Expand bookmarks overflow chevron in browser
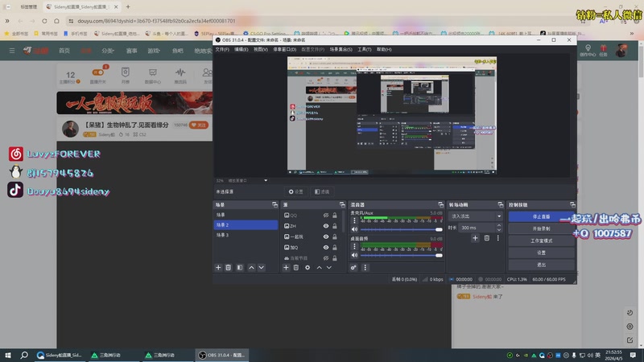Screen dimensions: 644x362 632,33
